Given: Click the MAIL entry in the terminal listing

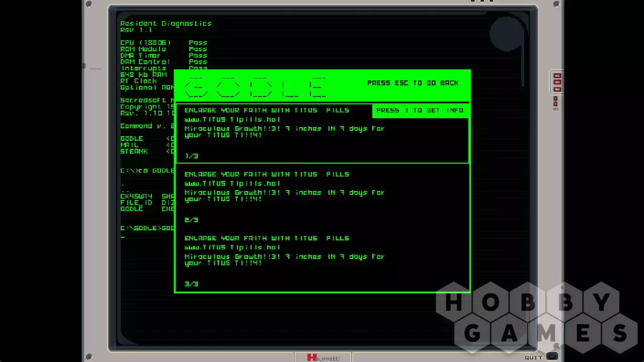Looking at the screenshot, I should (x=129, y=145).
